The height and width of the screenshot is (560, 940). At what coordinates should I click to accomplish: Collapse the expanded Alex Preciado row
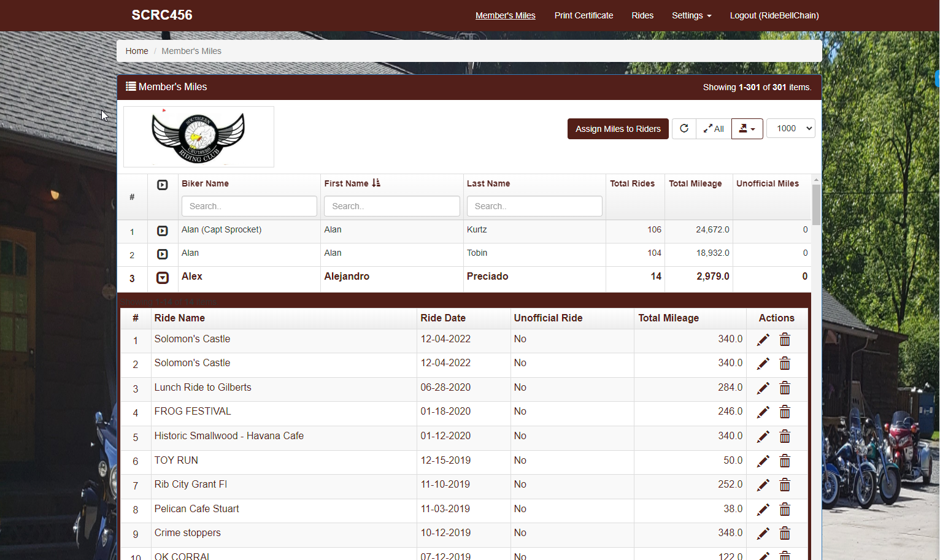click(x=163, y=278)
